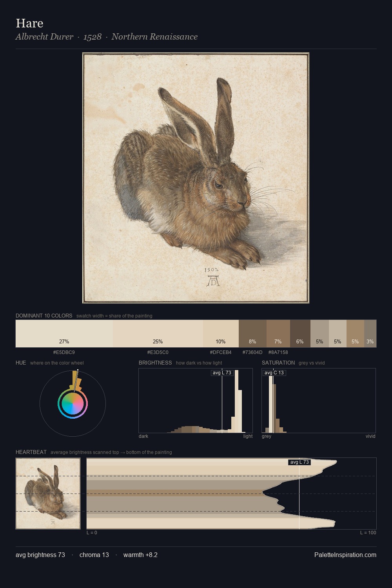Click hex code '#DFCEB4'
Screen dimensions: 392x588
point(221,352)
